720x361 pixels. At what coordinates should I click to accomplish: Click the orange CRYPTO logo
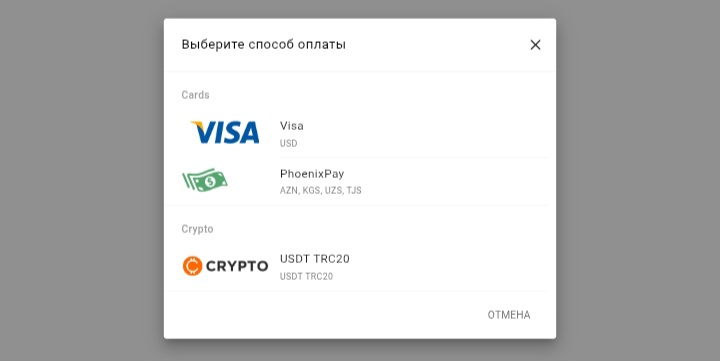point(225,266)
